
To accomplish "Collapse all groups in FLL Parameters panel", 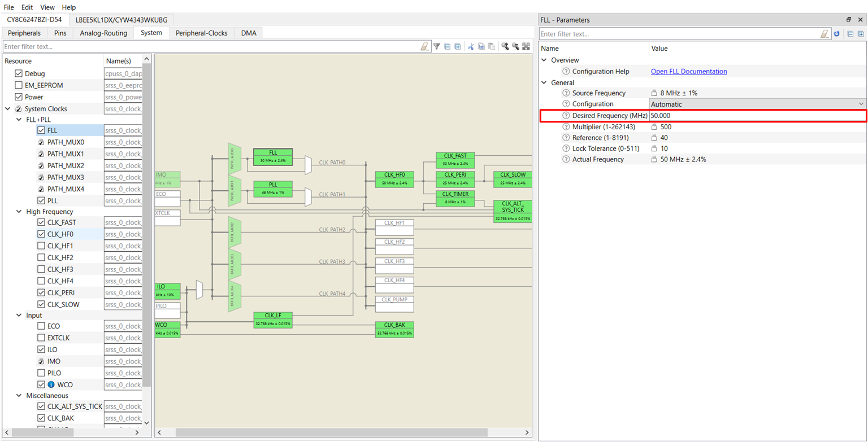I will pyautogui.click(x=850, y=34).
